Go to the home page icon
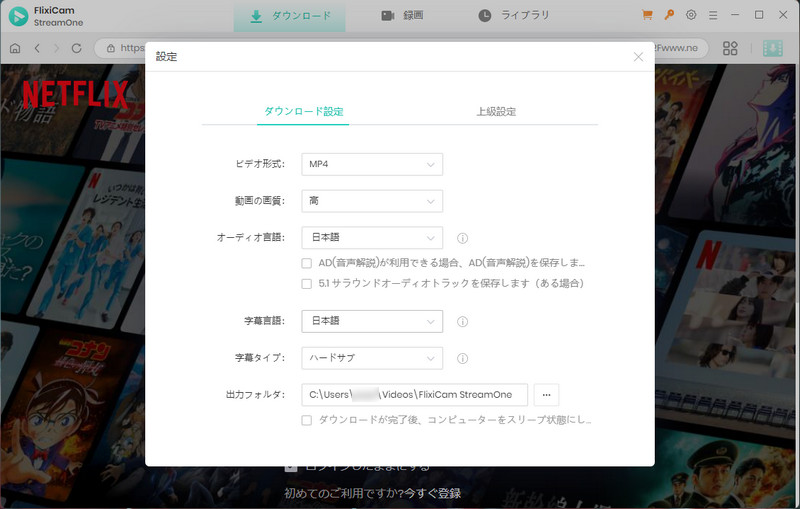The height and width of the screenshot is (509, 800). pos(15,48)
